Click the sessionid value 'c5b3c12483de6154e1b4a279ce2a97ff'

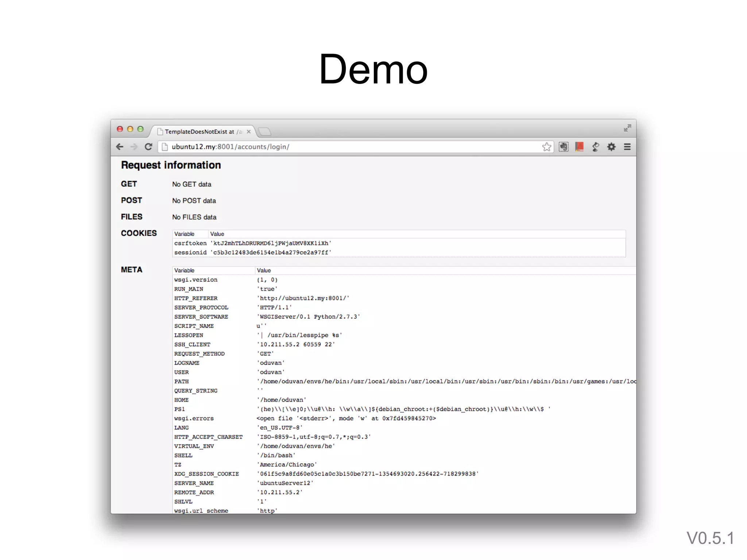271,252
